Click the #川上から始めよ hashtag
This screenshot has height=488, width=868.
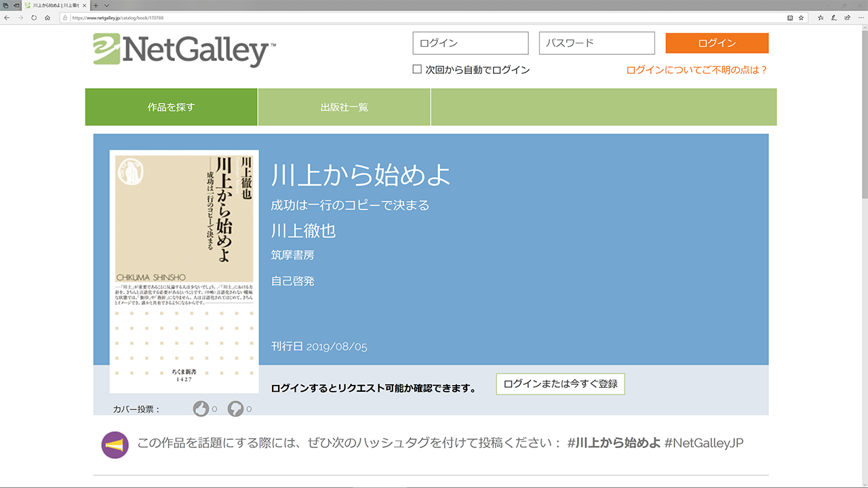point(614,443)
